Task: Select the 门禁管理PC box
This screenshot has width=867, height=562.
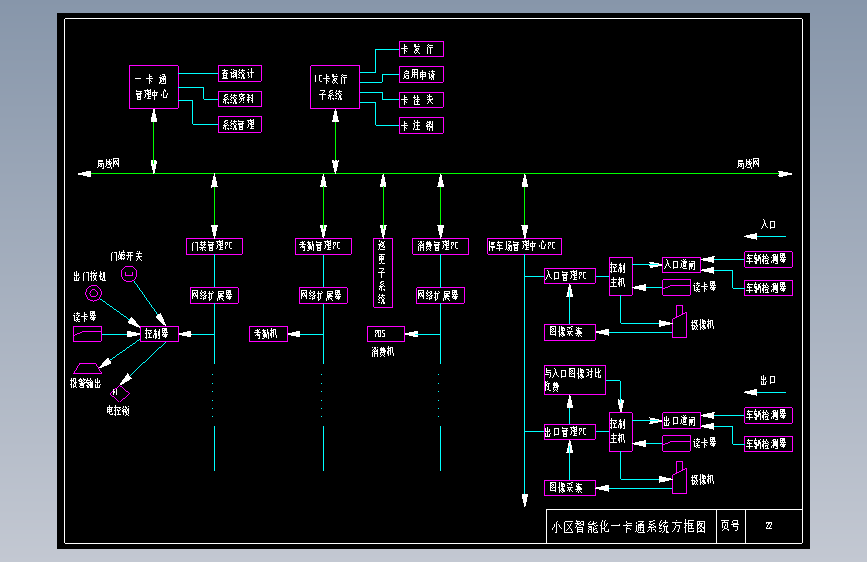Action: coord(215,246)
